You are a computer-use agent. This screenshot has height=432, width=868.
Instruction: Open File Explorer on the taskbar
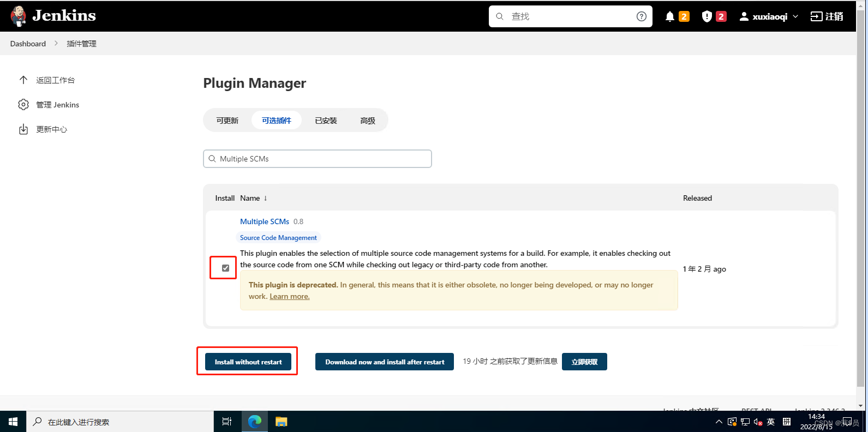tap(282, 422)
